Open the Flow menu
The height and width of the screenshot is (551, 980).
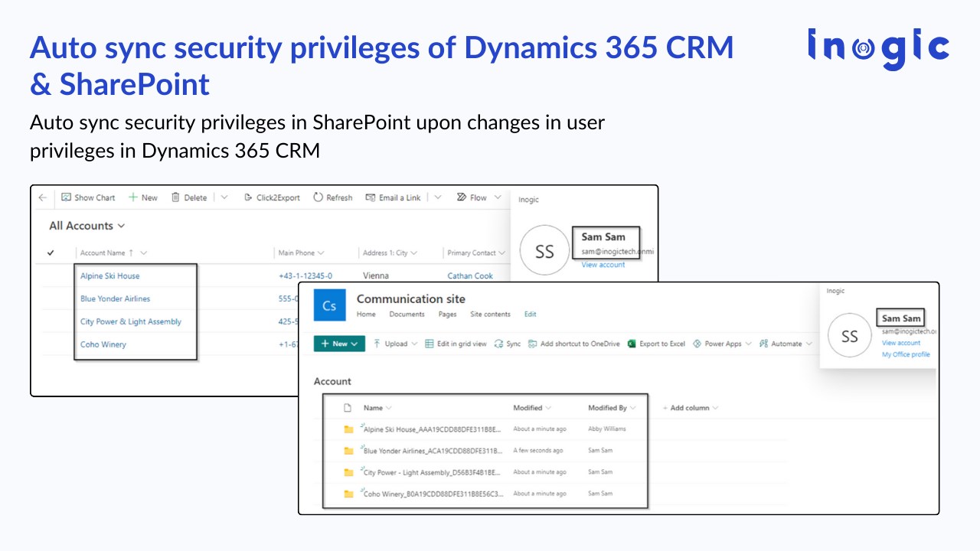479,197
